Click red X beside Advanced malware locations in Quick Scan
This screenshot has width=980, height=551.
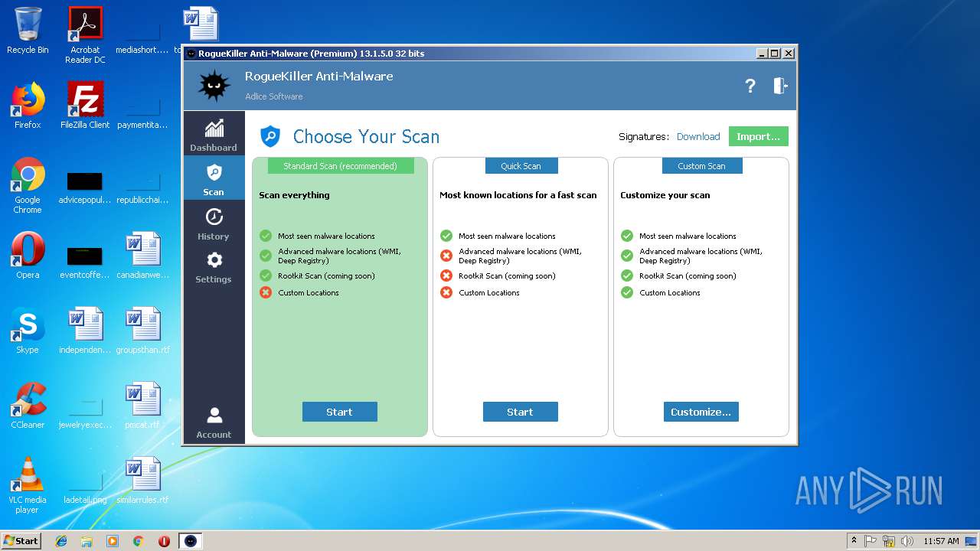(446, 256)
